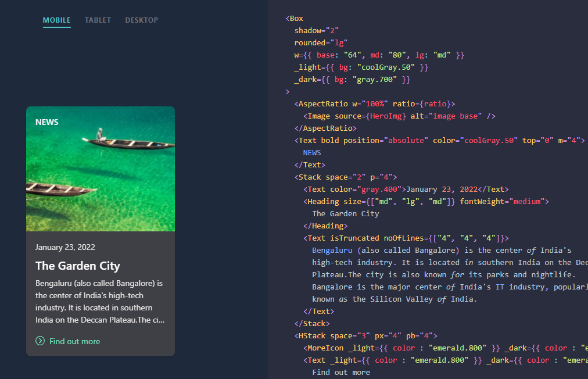Click the NEWS label on the card image

coord(47,122)
